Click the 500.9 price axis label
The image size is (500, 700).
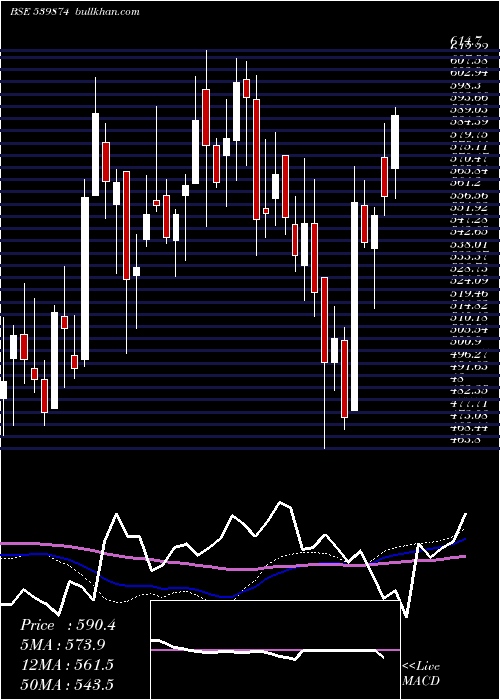[x=468, y=342]
